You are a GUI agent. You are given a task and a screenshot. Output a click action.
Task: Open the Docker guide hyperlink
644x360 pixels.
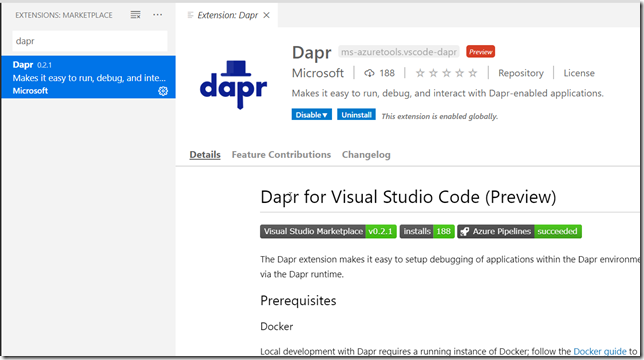(600, 351)
